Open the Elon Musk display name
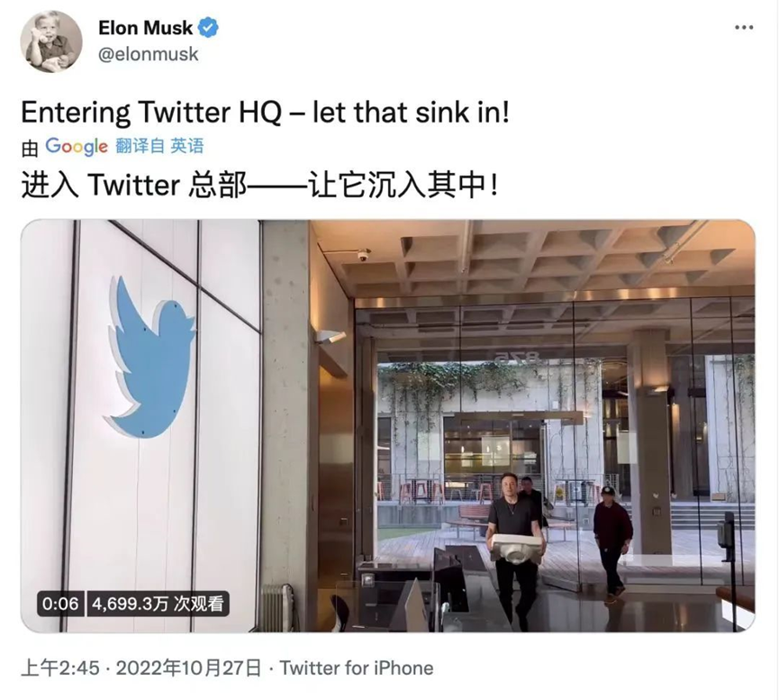The height and width of the screenshot is (700, 779). (x=144, y=28)
